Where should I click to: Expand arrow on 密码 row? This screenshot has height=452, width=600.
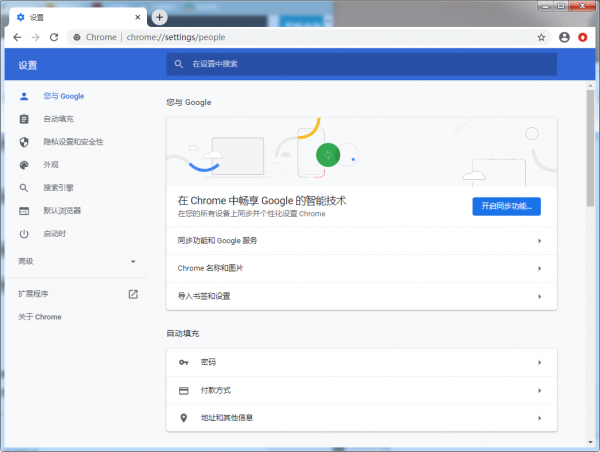[x=539, y=362]
